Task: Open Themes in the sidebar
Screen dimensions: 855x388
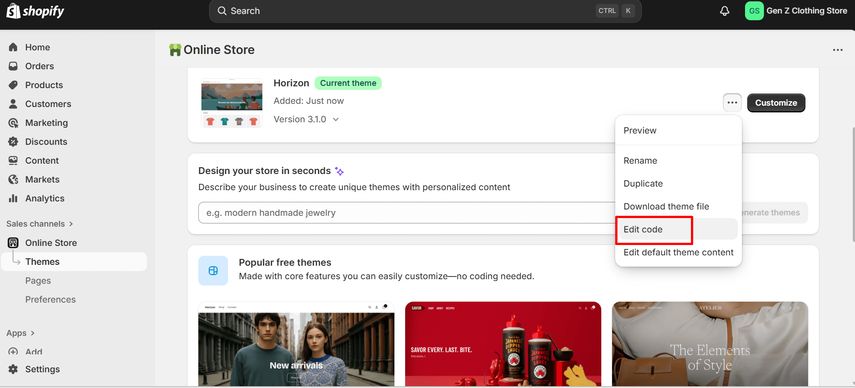Action: 75,262
